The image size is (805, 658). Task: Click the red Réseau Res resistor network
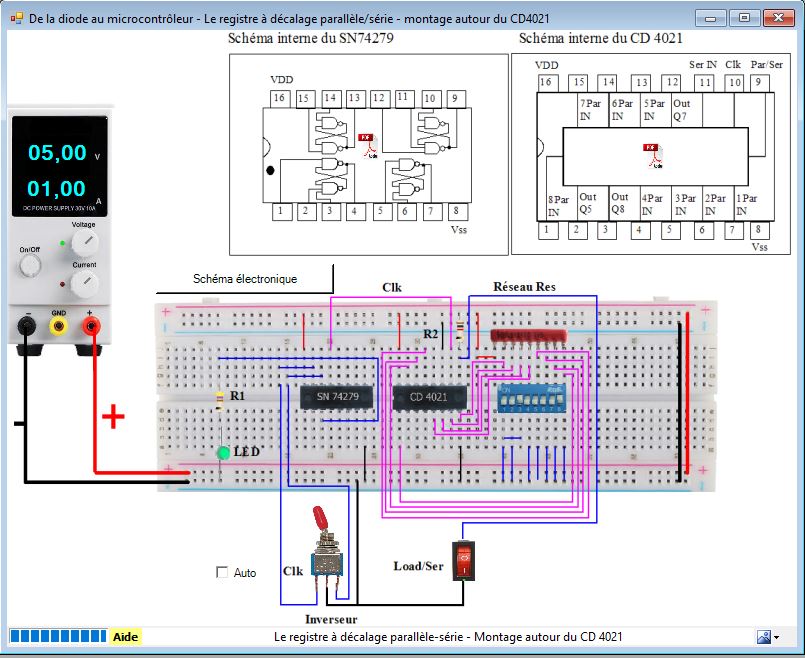pos(529,333)
